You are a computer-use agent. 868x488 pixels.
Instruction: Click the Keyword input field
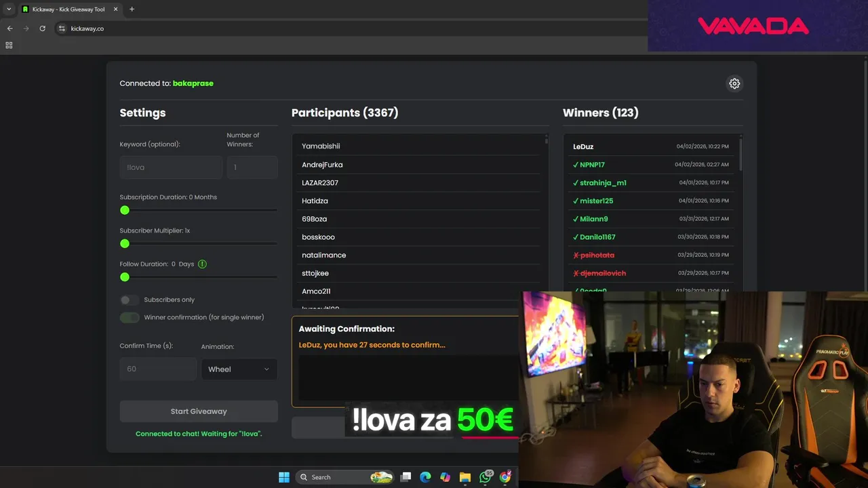(x=171, y=167)
